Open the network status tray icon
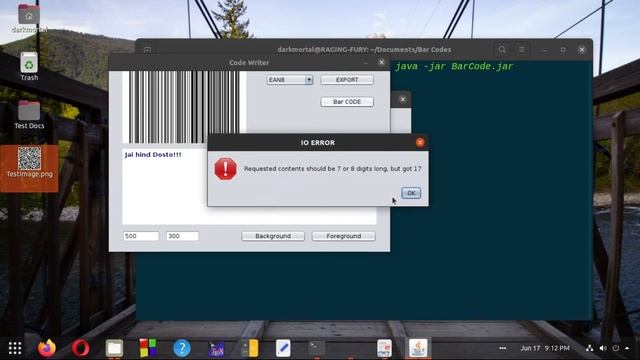 (589, 348)
